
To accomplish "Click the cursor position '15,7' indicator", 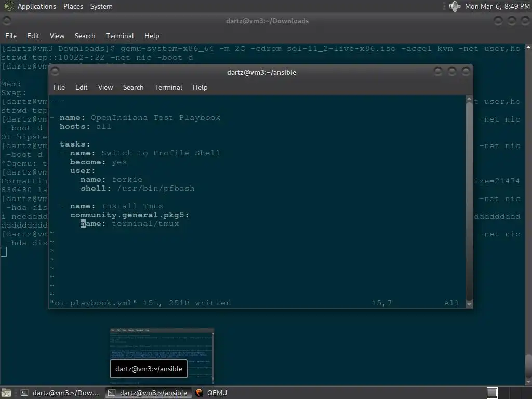I will [382, 303].
